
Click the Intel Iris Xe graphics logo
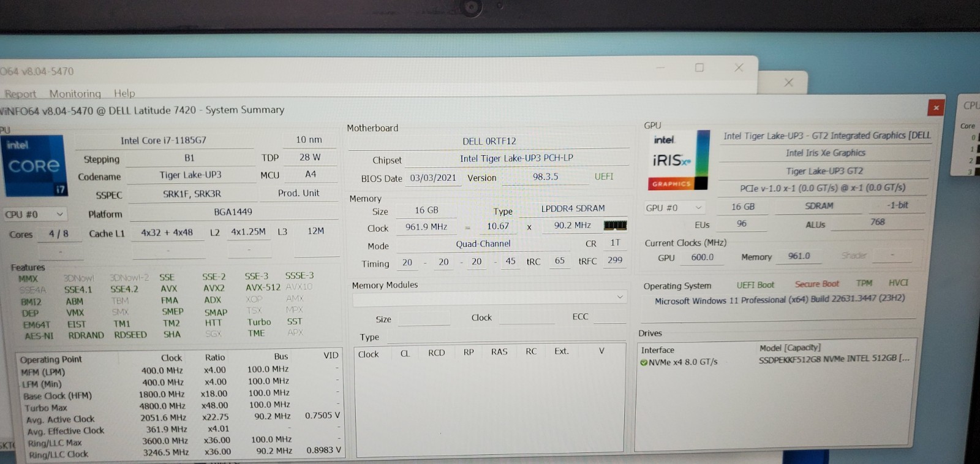[x=678, y=160]
